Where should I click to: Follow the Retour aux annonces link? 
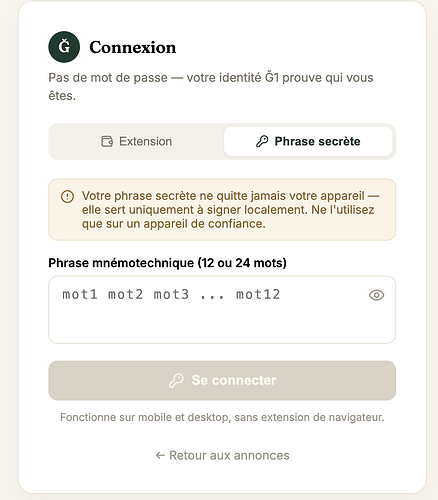point(222,455)
